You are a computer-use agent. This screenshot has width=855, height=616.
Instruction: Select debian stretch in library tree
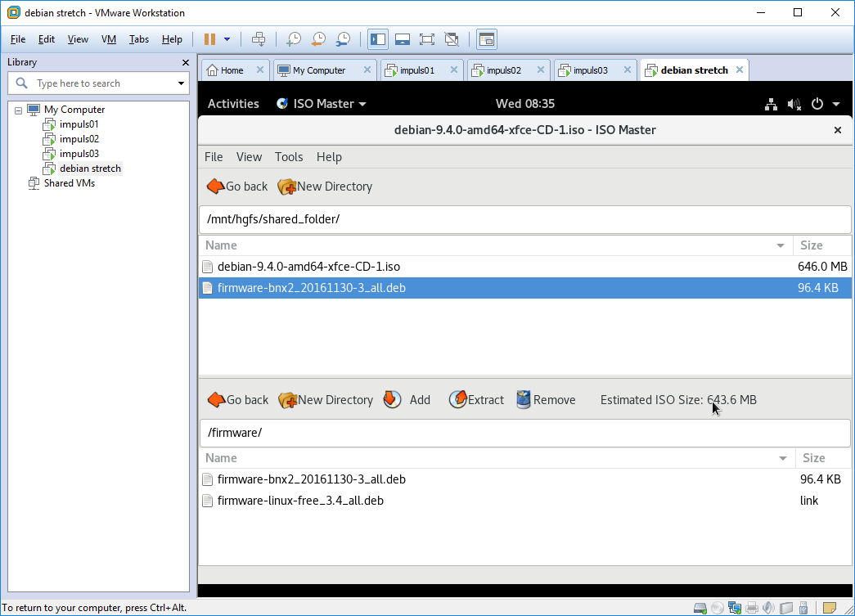[90, 169]
